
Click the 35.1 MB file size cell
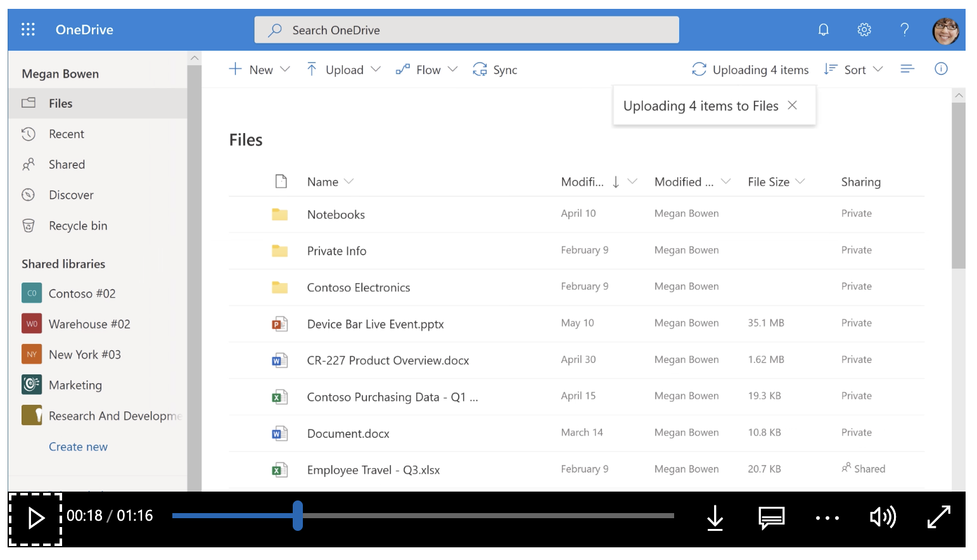click(766, 322)
